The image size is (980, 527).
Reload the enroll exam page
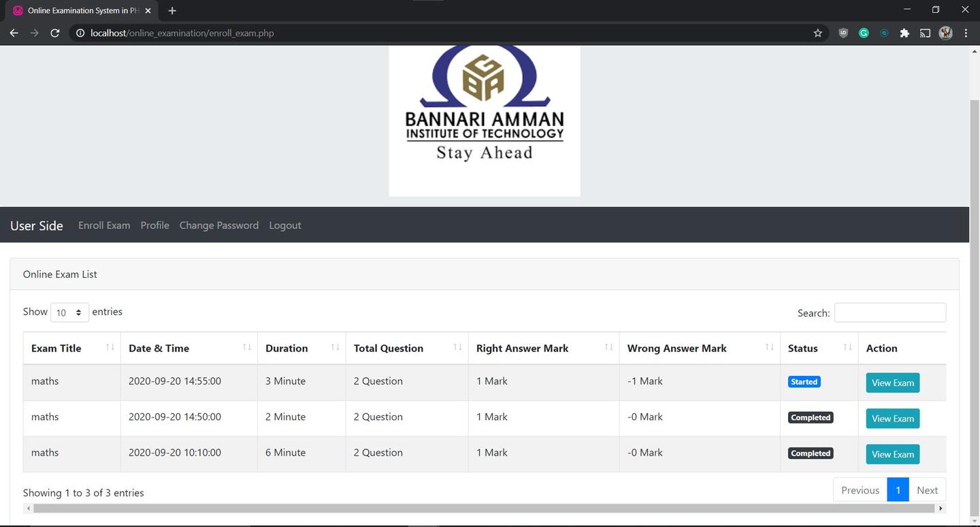tap(55, 33)
